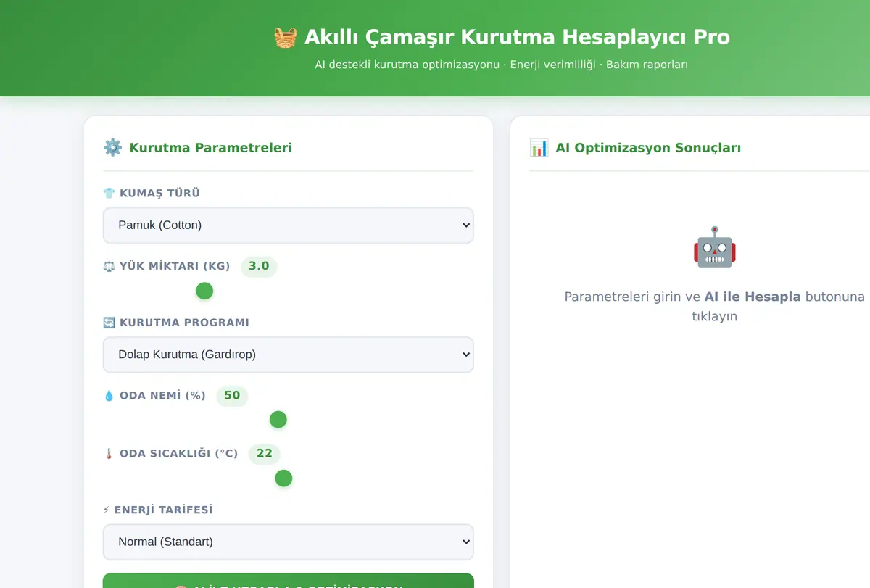Click the KUMAŞ TÜRÜ label
Screen dimensions: 870x588
[x=159, y=194]
